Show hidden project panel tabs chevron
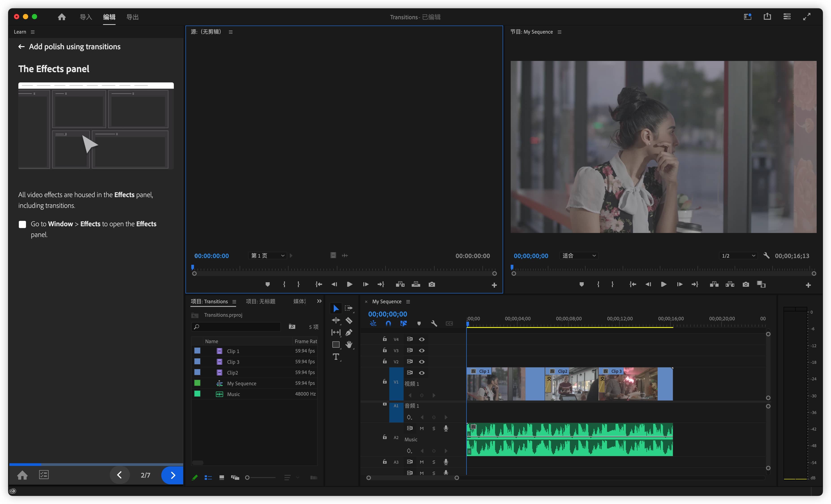 pos(319,301)
